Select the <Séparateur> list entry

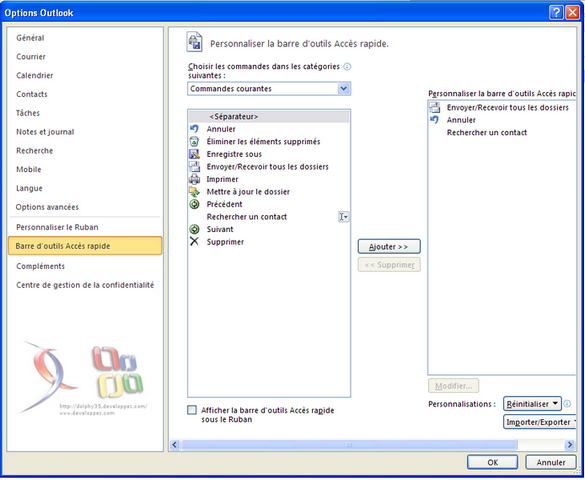[269, 116]
